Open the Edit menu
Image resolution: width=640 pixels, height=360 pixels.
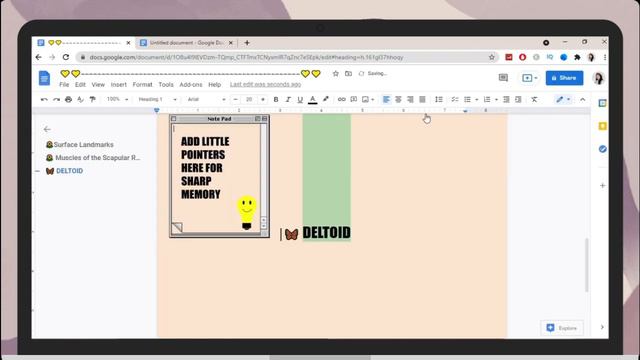click(x=80, y=84)
